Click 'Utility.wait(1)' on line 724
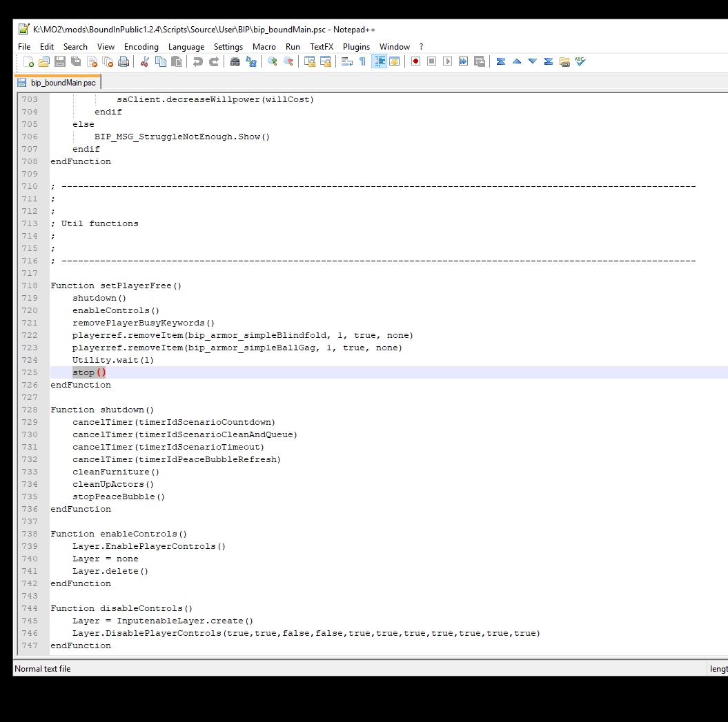The height and width of the screenshot is (722, 728). pyautogui.click(x=112, y=359)
